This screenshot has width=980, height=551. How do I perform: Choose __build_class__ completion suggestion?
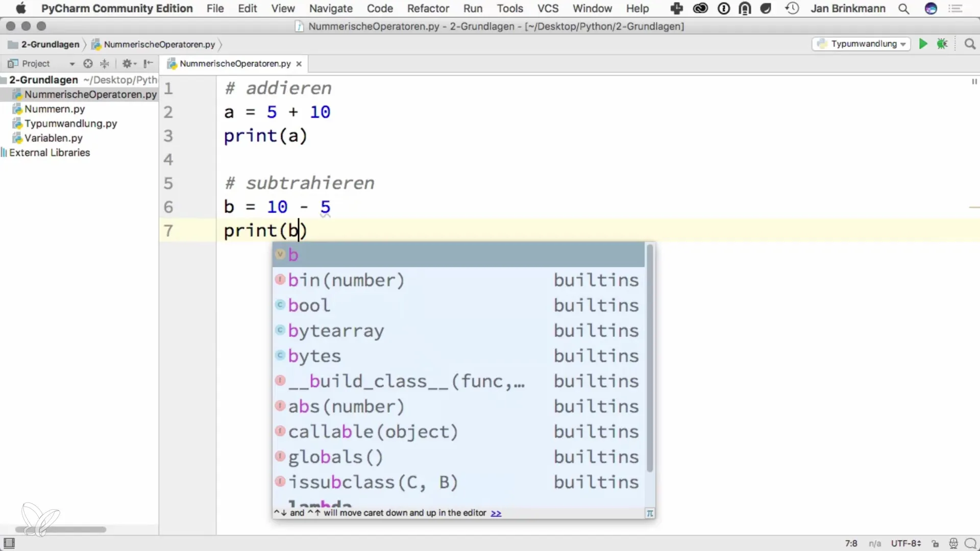click(x=459, y=381)
